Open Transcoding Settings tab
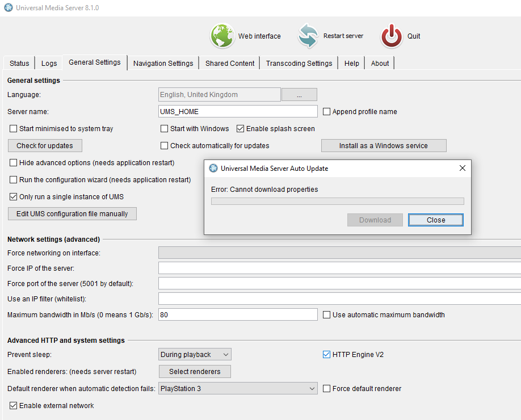The width and height of the screenshot is (521, 420). click(x=299, y=63)
